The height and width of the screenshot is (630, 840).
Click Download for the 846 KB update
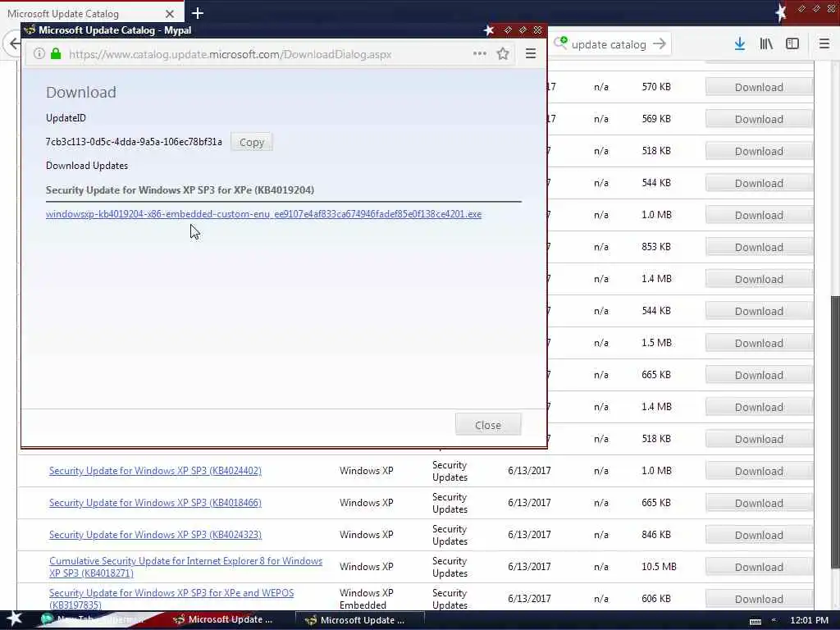759,535
